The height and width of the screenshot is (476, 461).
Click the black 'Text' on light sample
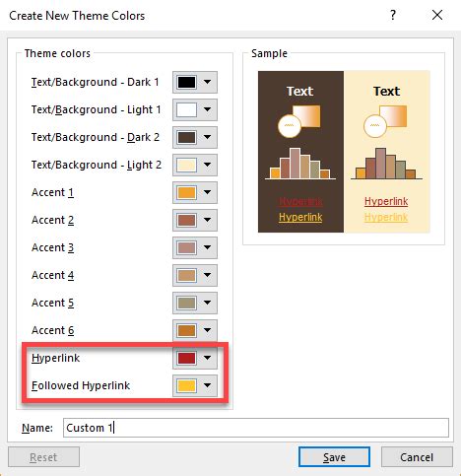coord(386,91)
